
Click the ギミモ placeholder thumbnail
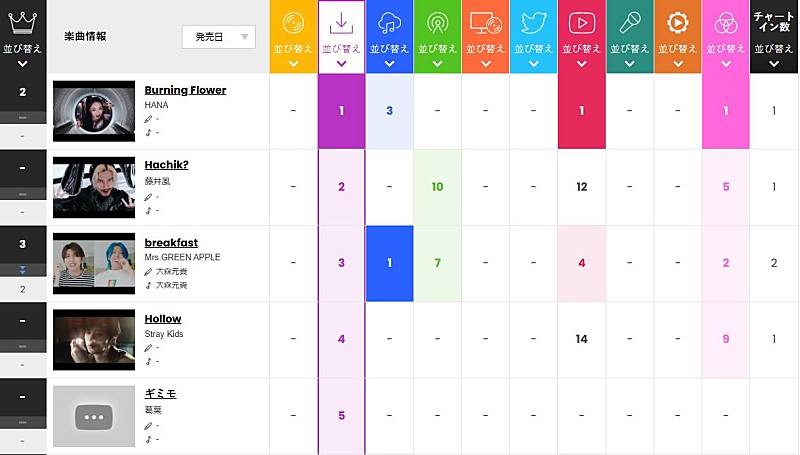click(94, 416)
